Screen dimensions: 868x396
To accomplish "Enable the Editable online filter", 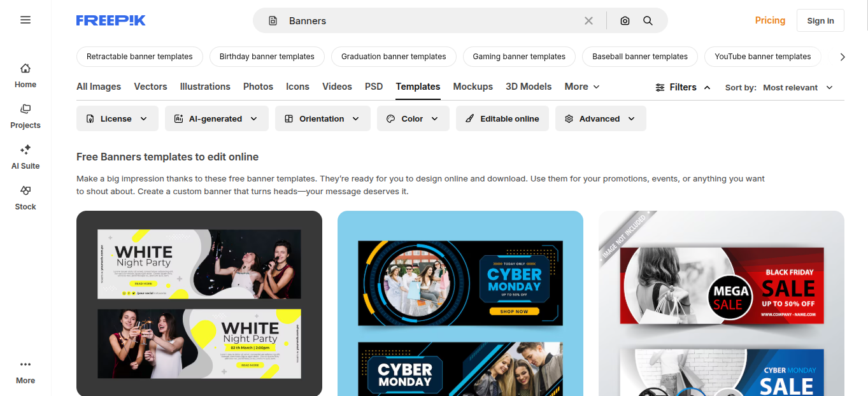I will tap(502, 118).
